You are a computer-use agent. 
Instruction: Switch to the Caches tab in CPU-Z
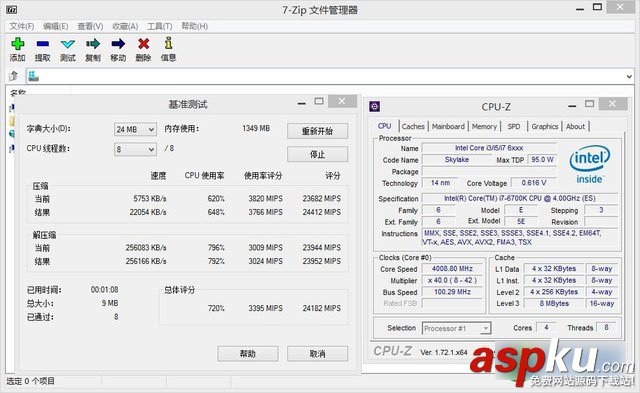(x=413, y=127)
